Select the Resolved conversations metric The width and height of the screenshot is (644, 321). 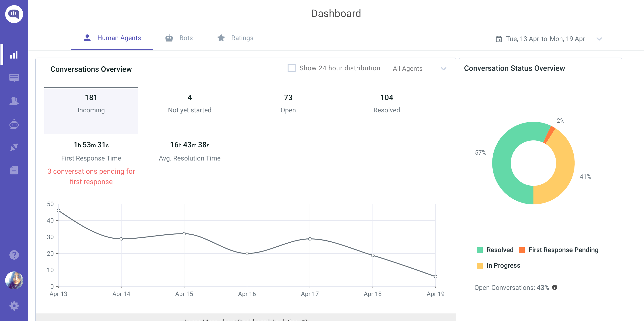(387, 103)
